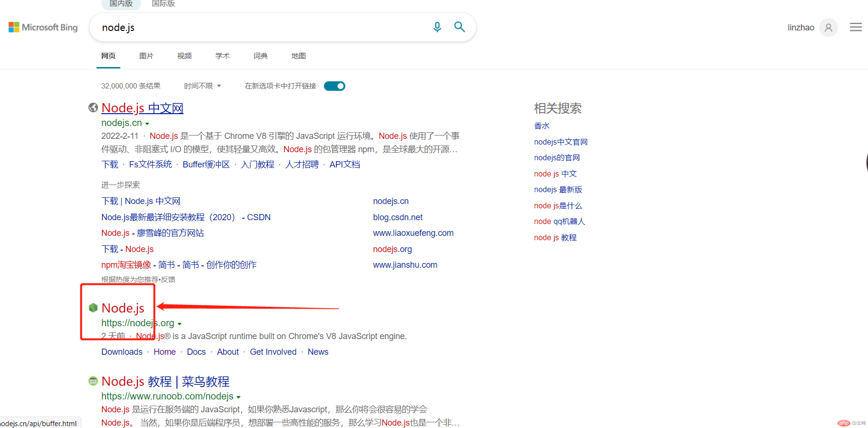Click the globe favicon beside Node.js 中文网

(93, 108)
